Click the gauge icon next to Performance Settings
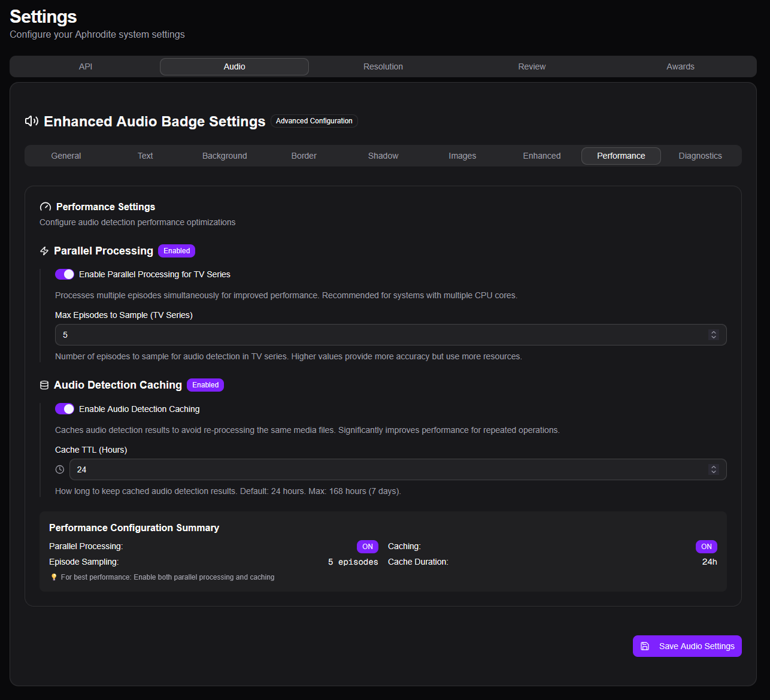Image resolution: width=770 pixels, height=700 pixels. click(45, 207)
